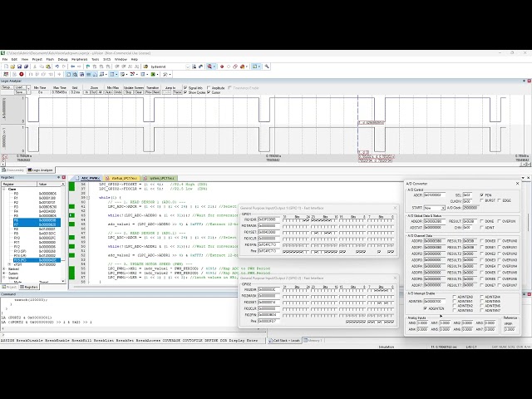Expand the System registers node
The width and height of the screenshot is (532, 399).
click(x=4, y=273)
